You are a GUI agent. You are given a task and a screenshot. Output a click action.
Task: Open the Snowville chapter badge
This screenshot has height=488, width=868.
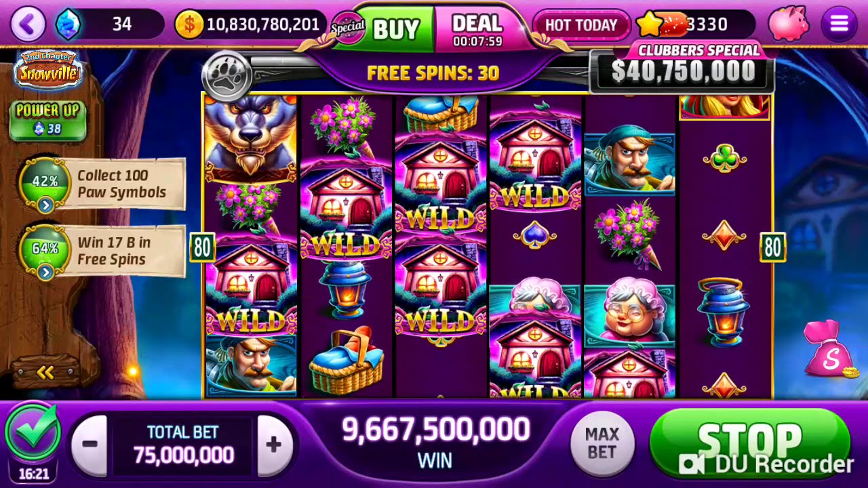[49, 69]
